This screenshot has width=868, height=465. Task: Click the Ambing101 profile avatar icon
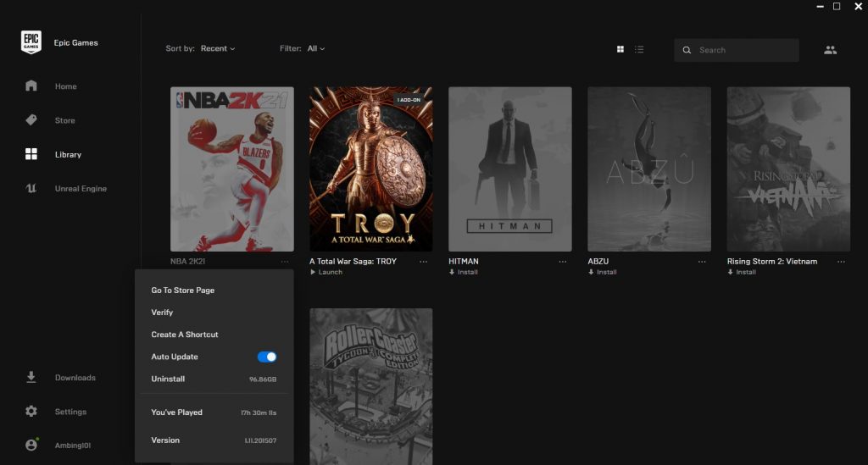(x=31, y=445)
